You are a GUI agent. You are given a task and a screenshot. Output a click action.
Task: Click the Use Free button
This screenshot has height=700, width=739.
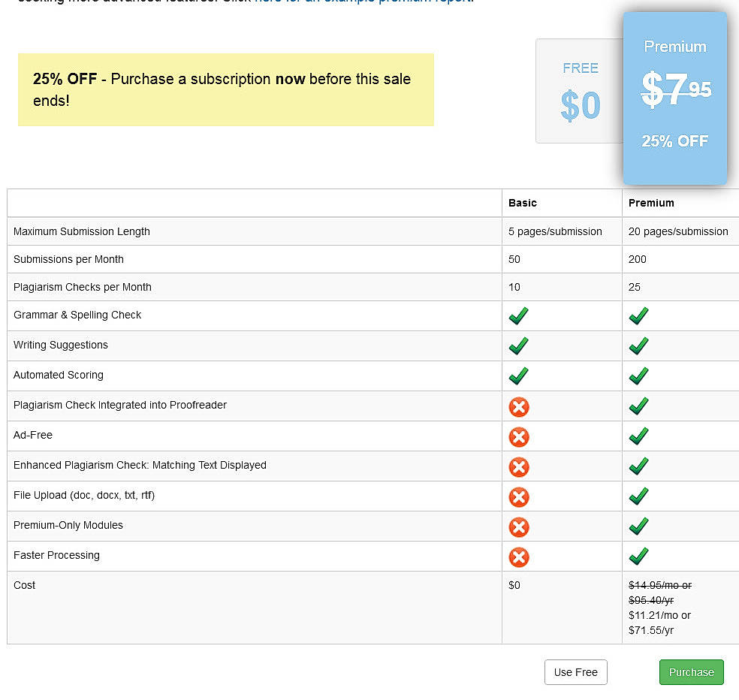pyautogui.click(x=575, y=672)
